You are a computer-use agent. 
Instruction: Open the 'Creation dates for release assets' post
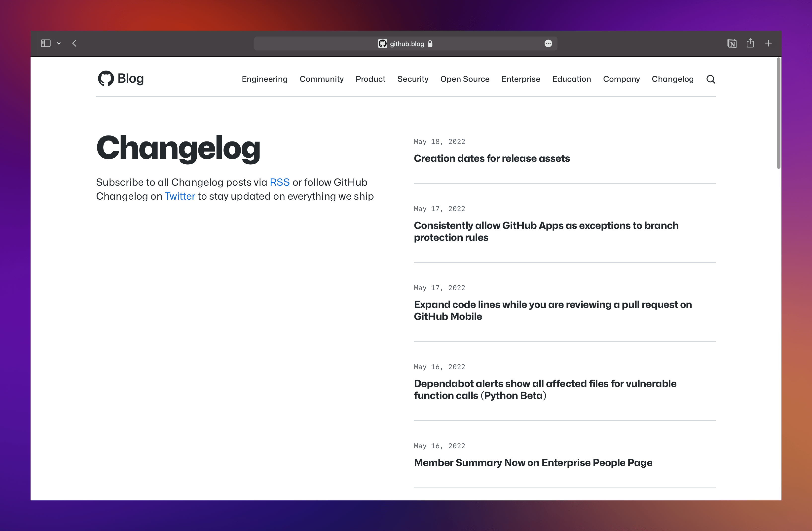pos(492,158)
